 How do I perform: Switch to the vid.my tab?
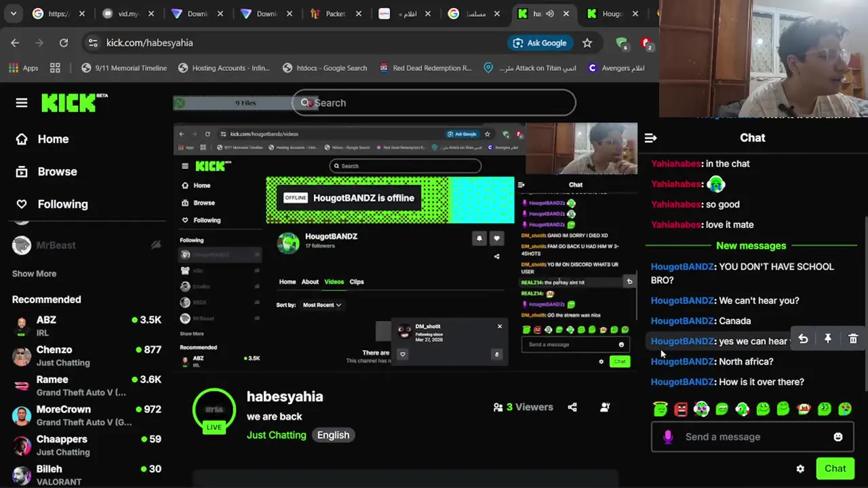click(x=129, y=14)
